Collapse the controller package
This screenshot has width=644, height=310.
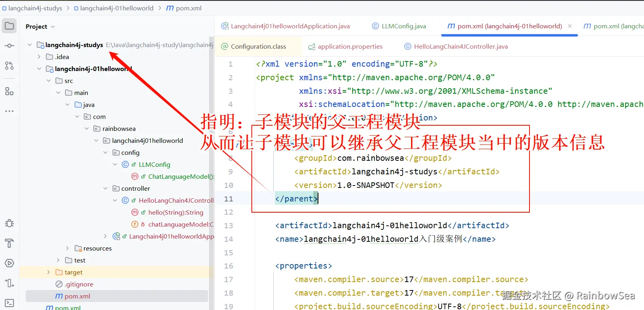coord(106,188)
